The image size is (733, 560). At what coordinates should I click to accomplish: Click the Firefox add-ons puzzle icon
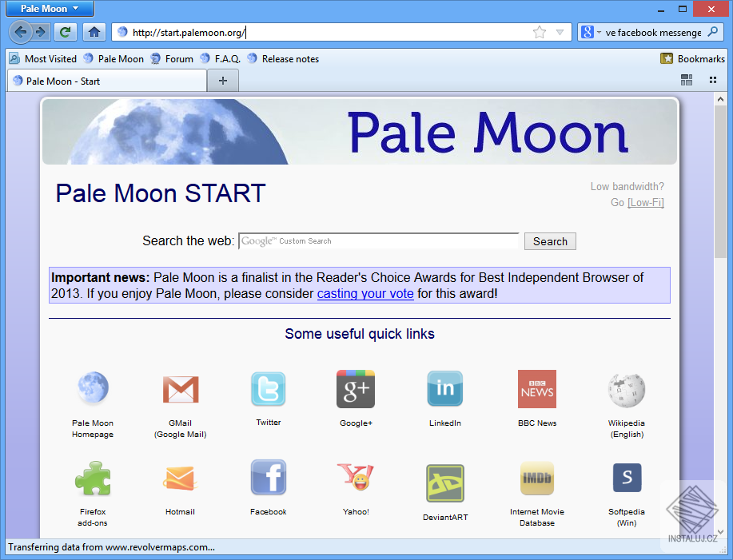click(93, 477)
